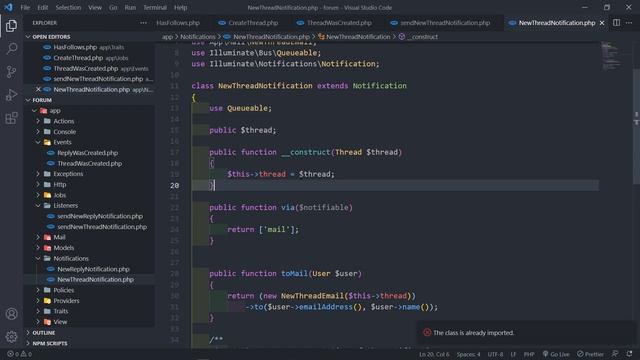Viewport: 640px width, 360px height.
Task: Open the Explorer view in activity bar
Action: coord(11,26)
